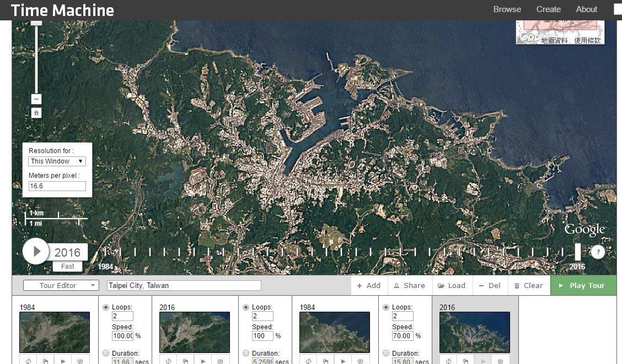Select Duration radio after second 1984 keyframe
The image size is (622, 364).
click(386, 353)
